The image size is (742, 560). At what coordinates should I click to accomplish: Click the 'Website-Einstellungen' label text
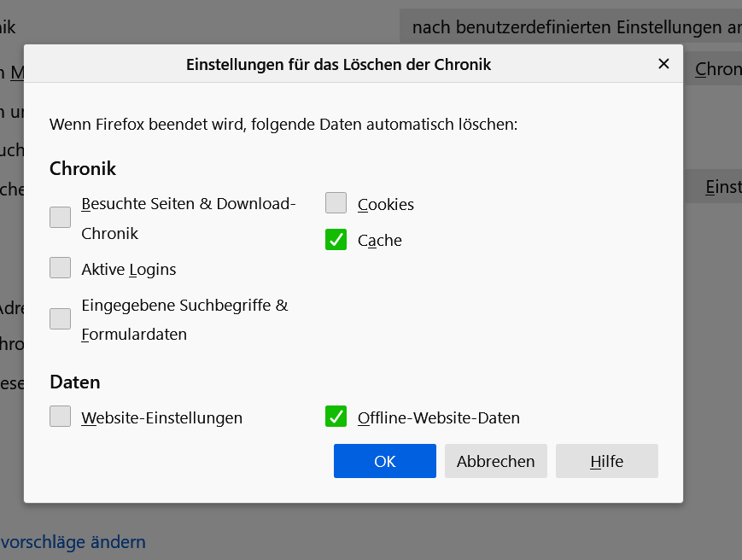[x=162, y=418]
